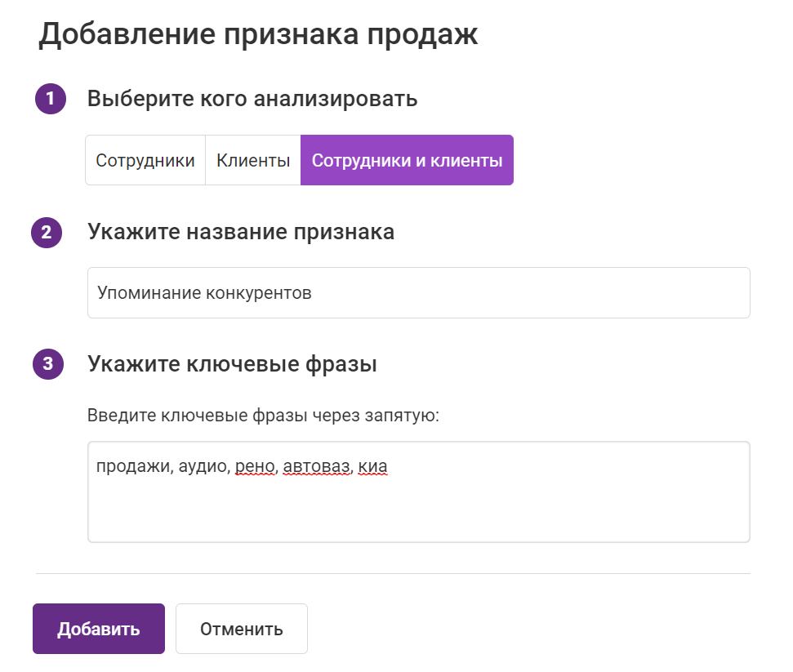Click the underlined word автоваз

click(317, 468)
